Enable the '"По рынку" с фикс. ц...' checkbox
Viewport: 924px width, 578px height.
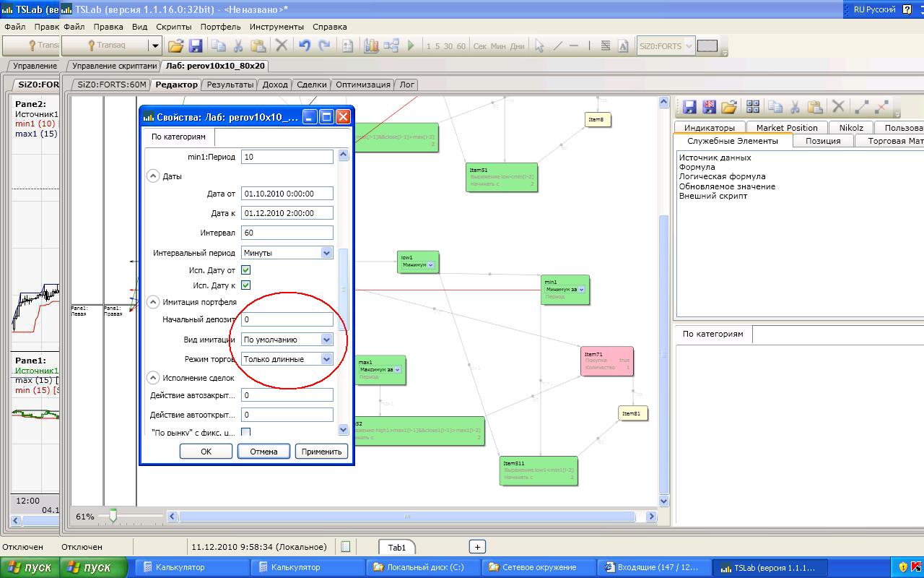[245, 433]
